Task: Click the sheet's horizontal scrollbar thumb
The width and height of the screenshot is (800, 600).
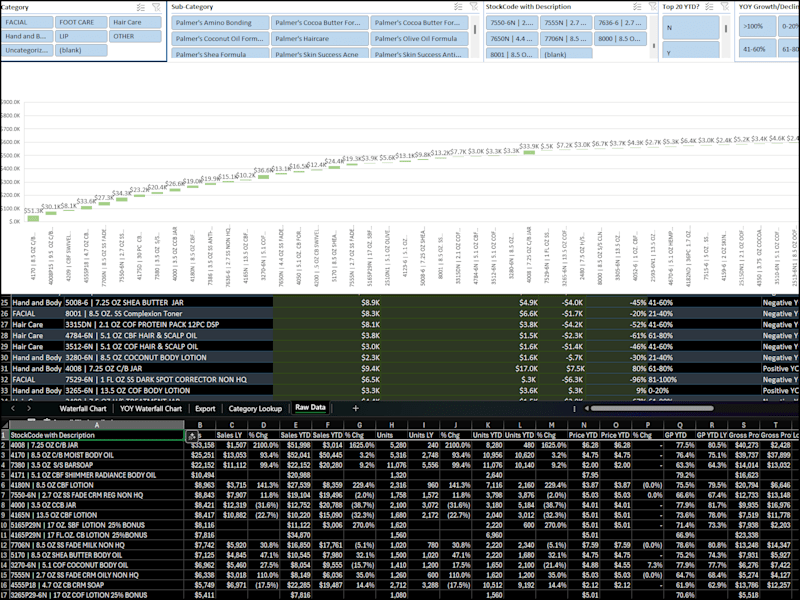Action: coord(652,408)
